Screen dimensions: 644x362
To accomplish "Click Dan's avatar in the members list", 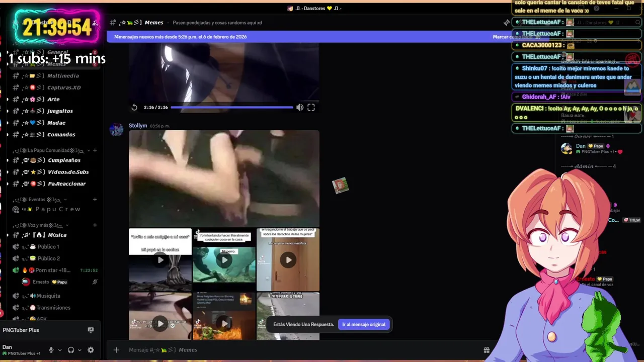I will 567,148.
